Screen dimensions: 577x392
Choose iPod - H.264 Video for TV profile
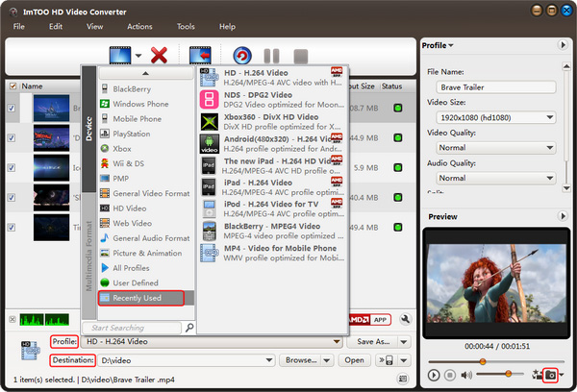[272, 208]
